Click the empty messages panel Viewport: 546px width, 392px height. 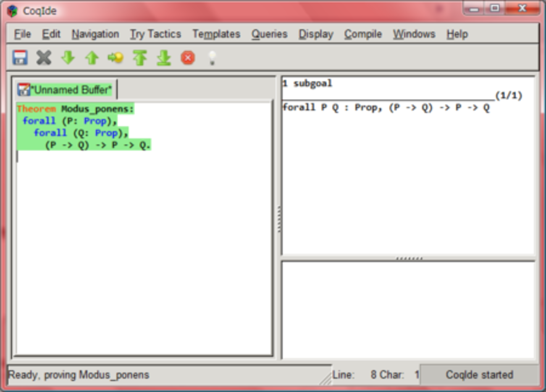tap(408, 310)
